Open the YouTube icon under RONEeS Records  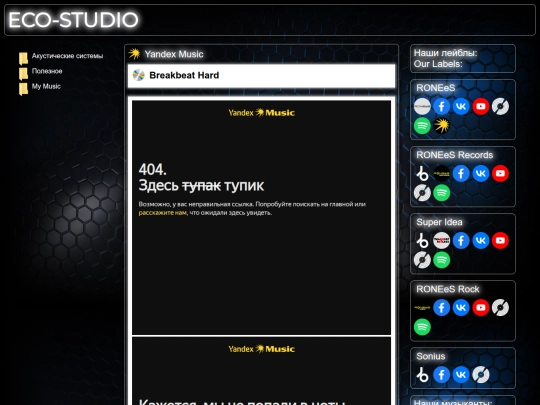click(500, 173)
